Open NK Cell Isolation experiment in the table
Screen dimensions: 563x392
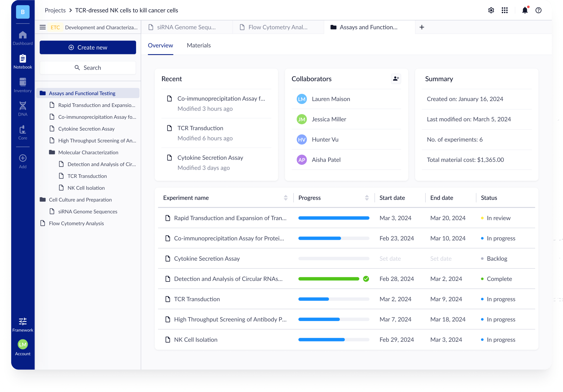(196, 340)
